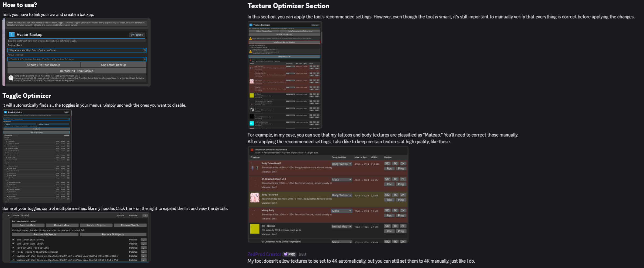Click the Texture Optimizer Section heading
The width and height of the screenshot is (644, 268).
coord(288,6)
